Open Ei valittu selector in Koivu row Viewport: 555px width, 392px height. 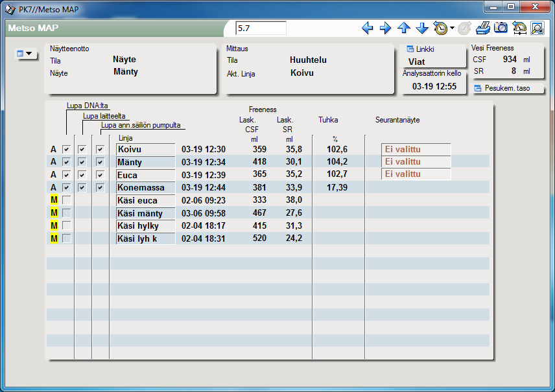point(416,149)
